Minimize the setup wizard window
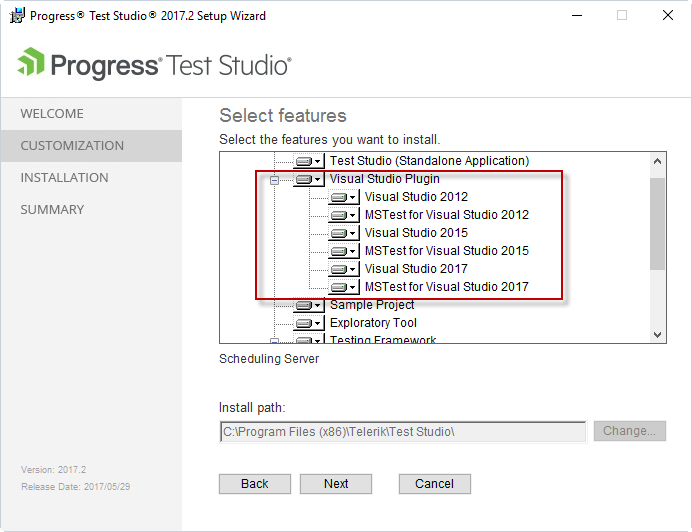Screen dimensions: 692x532 pos(577,15)
